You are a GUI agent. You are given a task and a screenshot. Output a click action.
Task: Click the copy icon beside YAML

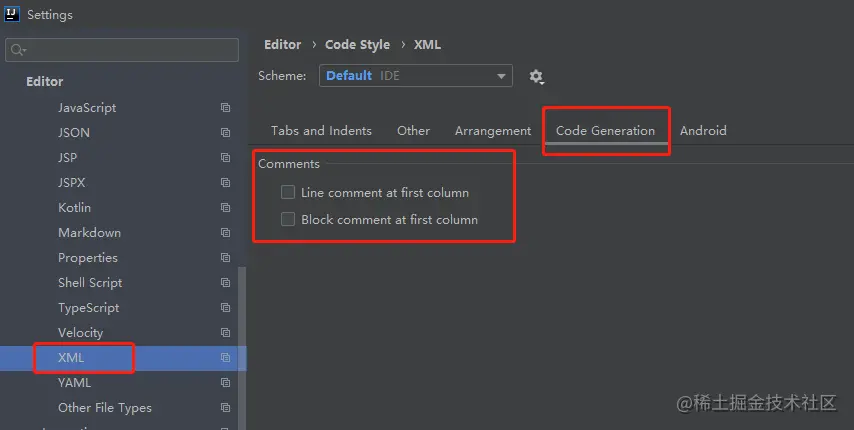point(225,383)
